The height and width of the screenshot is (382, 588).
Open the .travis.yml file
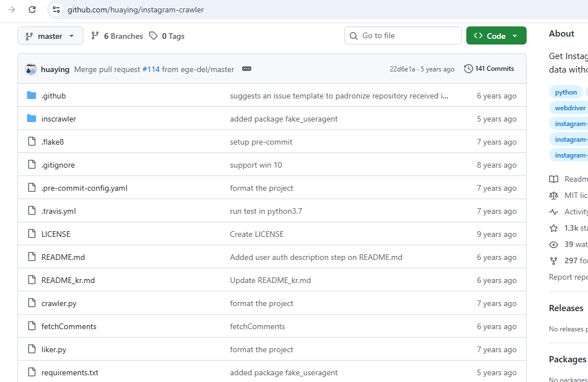pyautogui.click(x=59, y=211)
